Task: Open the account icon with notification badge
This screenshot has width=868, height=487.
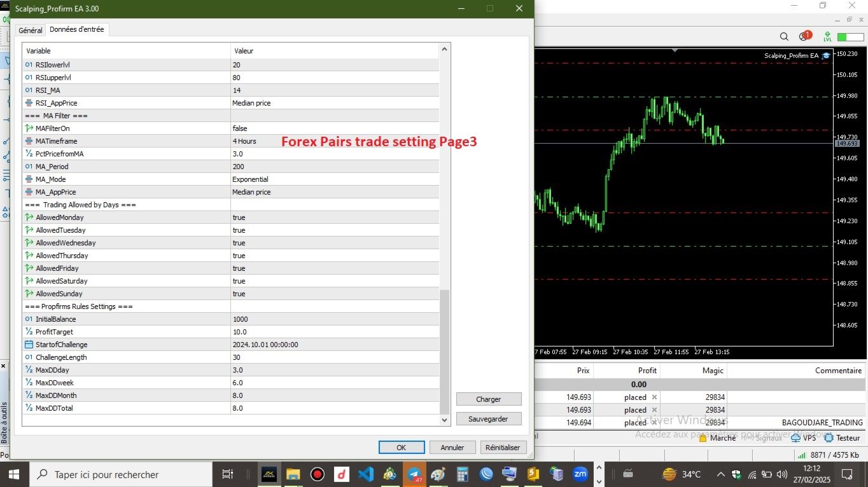Action: 804,36
